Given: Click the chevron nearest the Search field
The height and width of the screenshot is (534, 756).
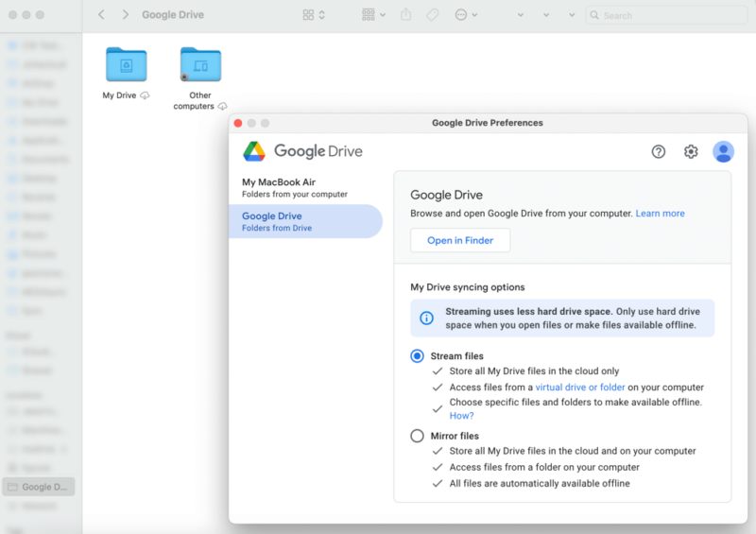Looking at the screenshot, I should [x=572, y=15].
